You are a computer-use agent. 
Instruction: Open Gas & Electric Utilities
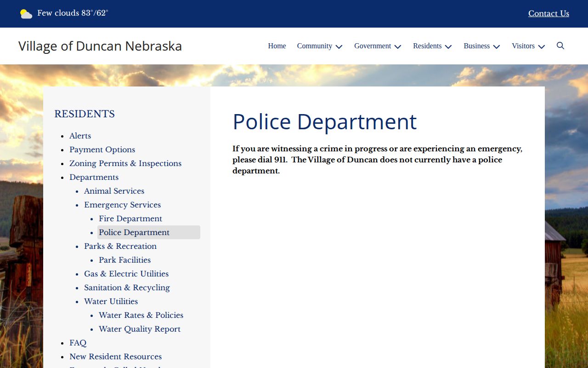click(126, 274)
